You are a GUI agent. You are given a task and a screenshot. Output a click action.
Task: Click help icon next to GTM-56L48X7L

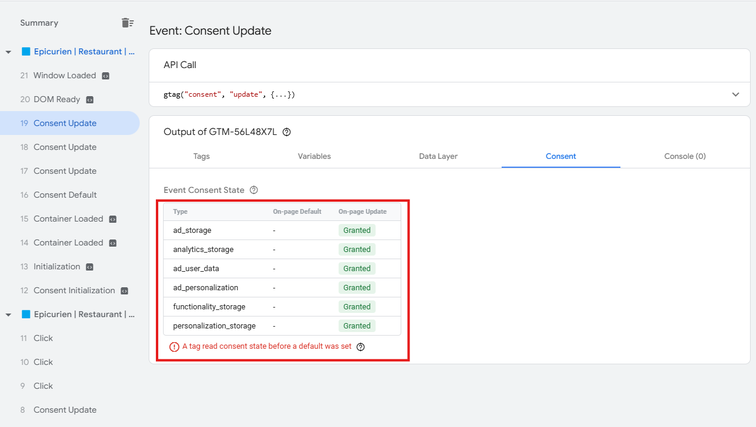tap(287, 132)
